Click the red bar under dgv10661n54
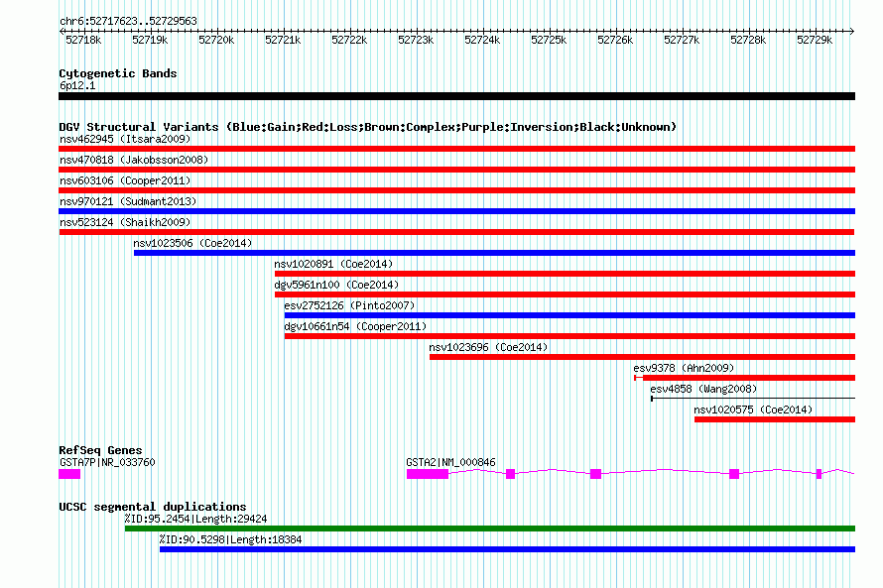Image resolution: width=883 pixels, height=588 pixels. coord(569,336)
